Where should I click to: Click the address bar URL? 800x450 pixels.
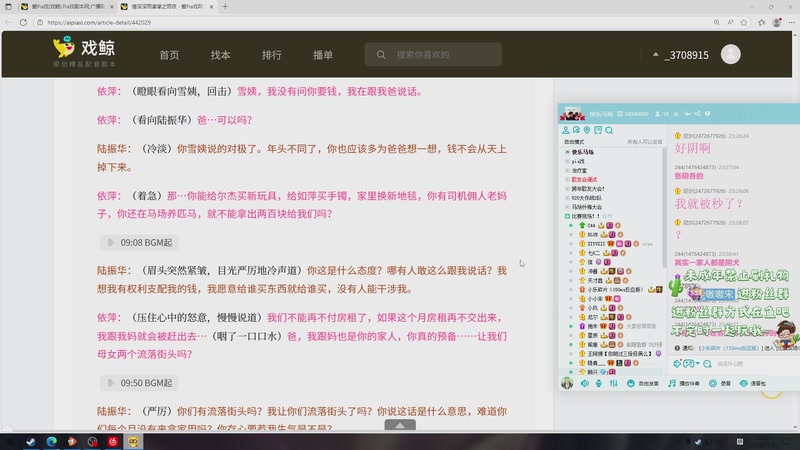(x=99, y=22)
